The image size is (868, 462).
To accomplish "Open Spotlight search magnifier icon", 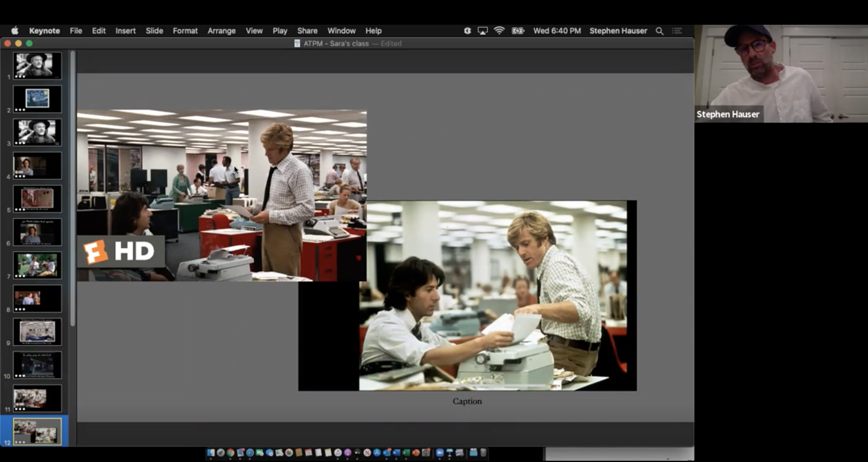I will coord(659,31).
